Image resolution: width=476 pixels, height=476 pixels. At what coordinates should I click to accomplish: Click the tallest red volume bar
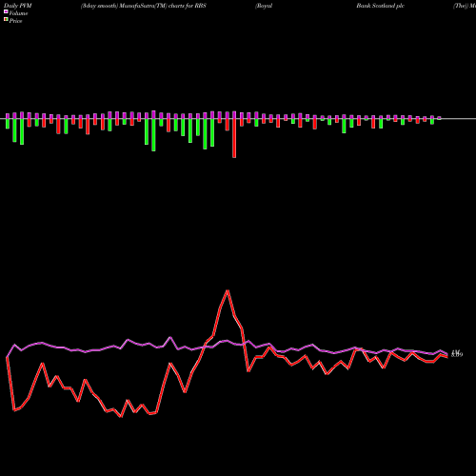click(x=234, y=138)
